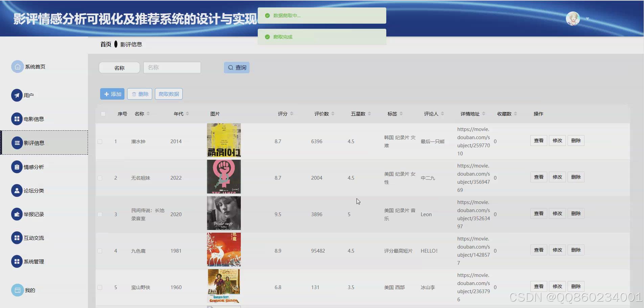Click 删除 for the 九色鹿 row
The height and width of the screenshot is (308, 644).
click(576, 250)
